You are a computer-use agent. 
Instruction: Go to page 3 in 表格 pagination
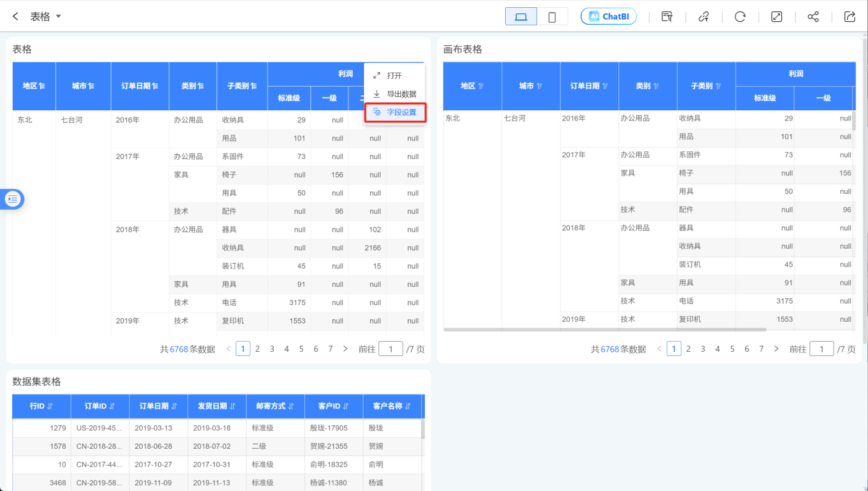click(272, 349)
